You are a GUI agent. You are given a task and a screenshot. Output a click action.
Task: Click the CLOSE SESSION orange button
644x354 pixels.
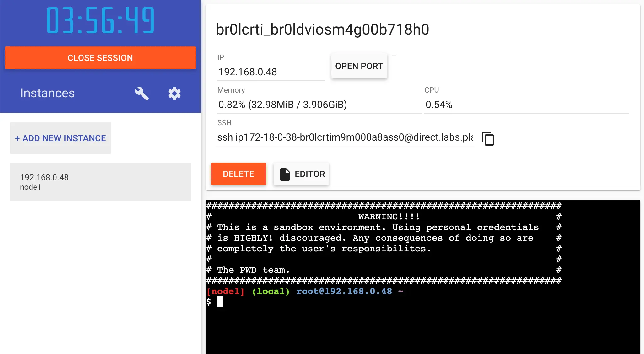100,57
